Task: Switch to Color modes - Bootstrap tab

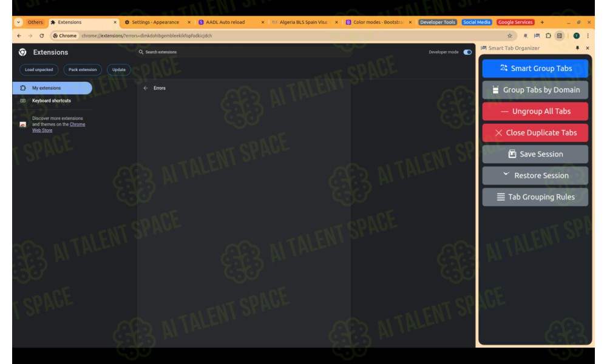Action: (378, 22)
